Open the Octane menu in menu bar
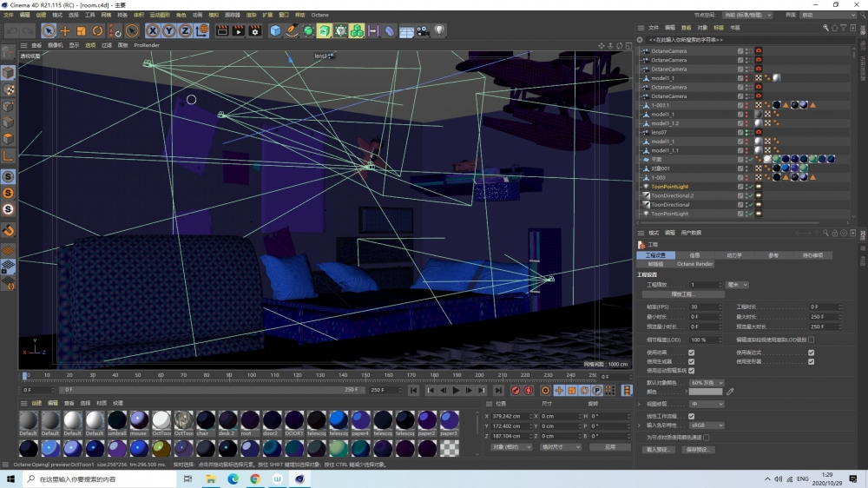Image resolution: width=868 pixels, height=488 pixels. pyautogui.click(x=319, y=15)
